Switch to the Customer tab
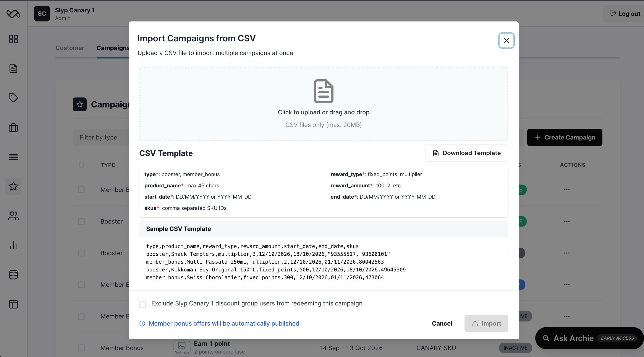 pos(70,48)
